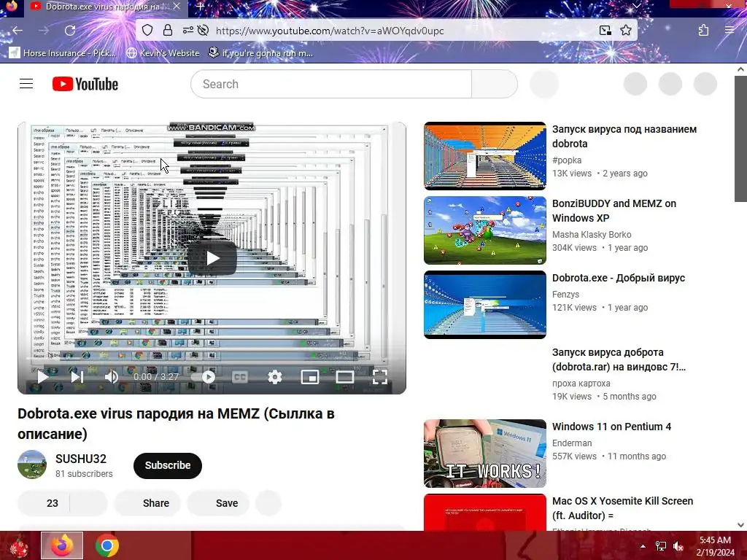This screenshot has width=747, height=560.
Task: Close the Dobrota.exe virus tab
Action: click(x=177, y=7)
